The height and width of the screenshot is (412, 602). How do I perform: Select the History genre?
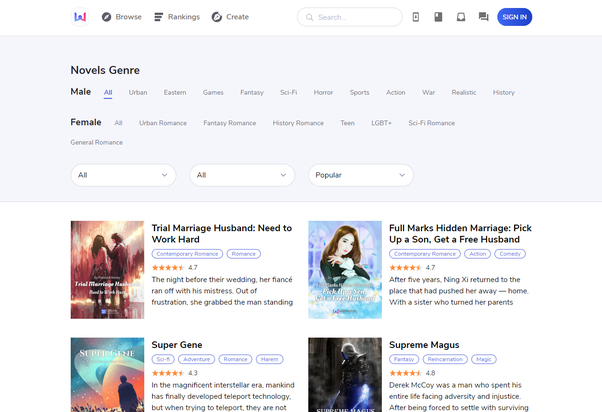(x=504, y=93)
